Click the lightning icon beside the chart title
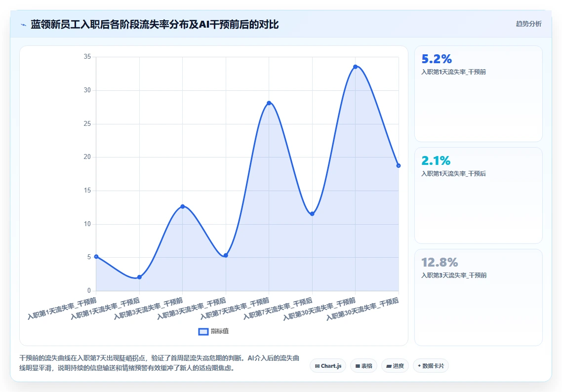The height and width of the screenshot is (392, 562). [24, 25]
